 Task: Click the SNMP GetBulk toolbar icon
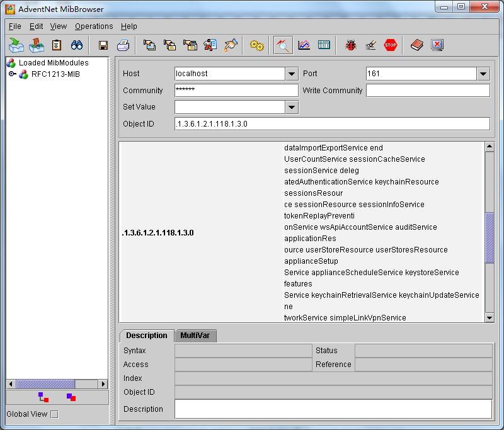point(190,45)
